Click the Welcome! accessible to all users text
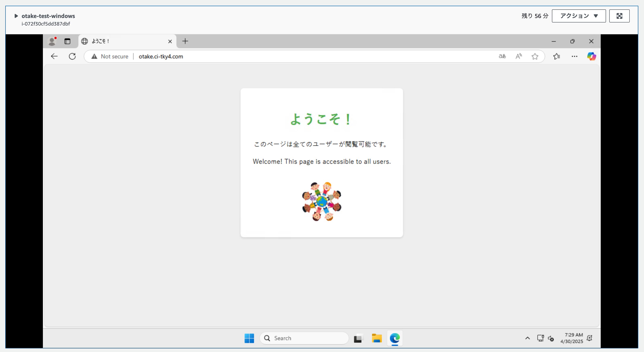 (x=322, y=162)
